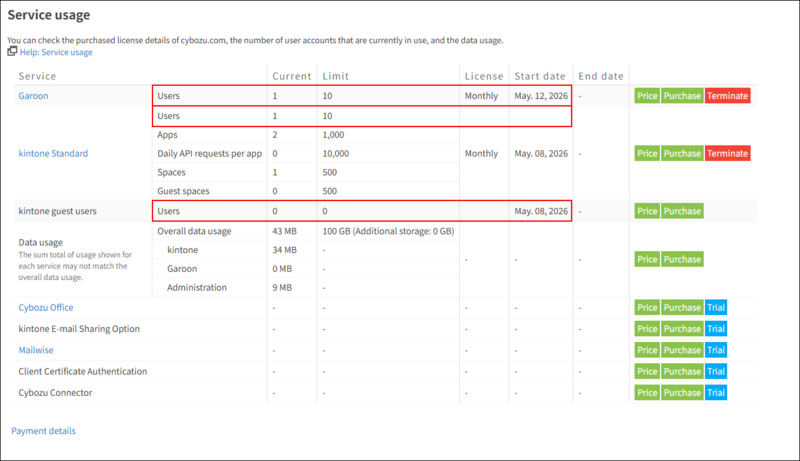This screenshot has width=800, height=461.
Task: Click Price button for kintone guest users
Action: [x=647, y=211]
